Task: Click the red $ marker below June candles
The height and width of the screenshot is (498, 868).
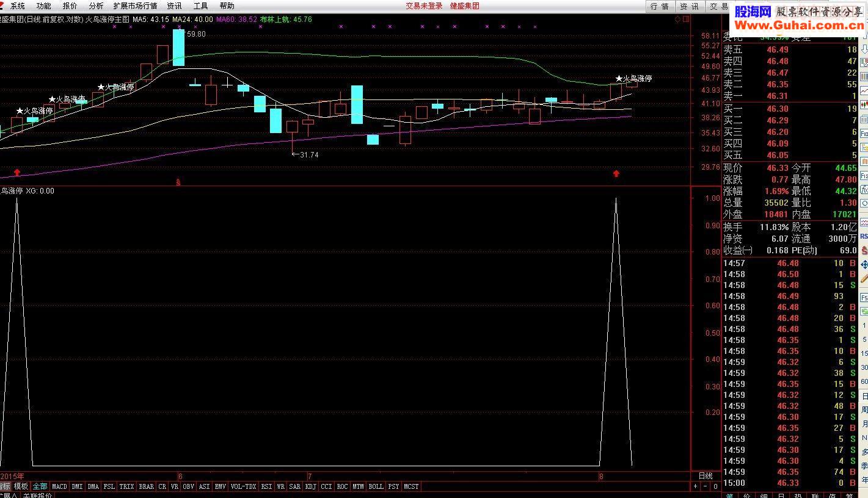Action: (x=178, y=182)
